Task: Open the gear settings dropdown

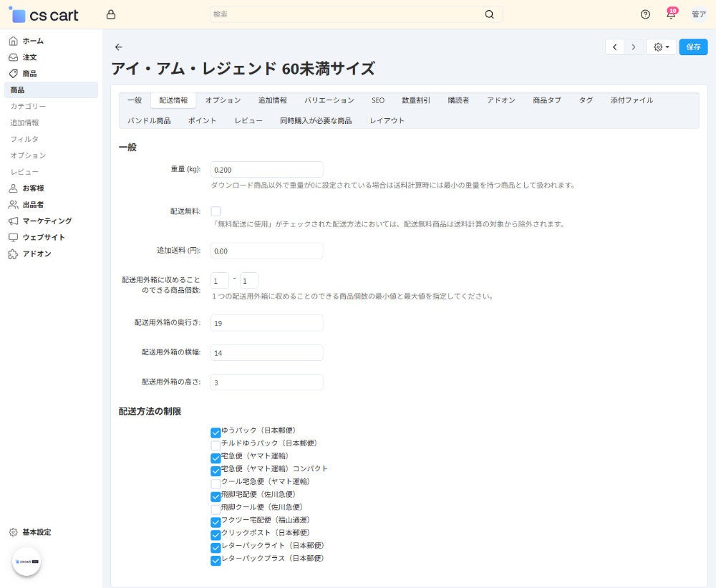Action: 661,47
